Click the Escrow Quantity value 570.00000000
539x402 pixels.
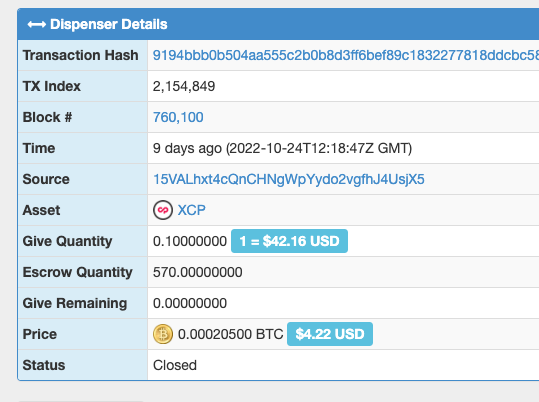pos(198,272)
